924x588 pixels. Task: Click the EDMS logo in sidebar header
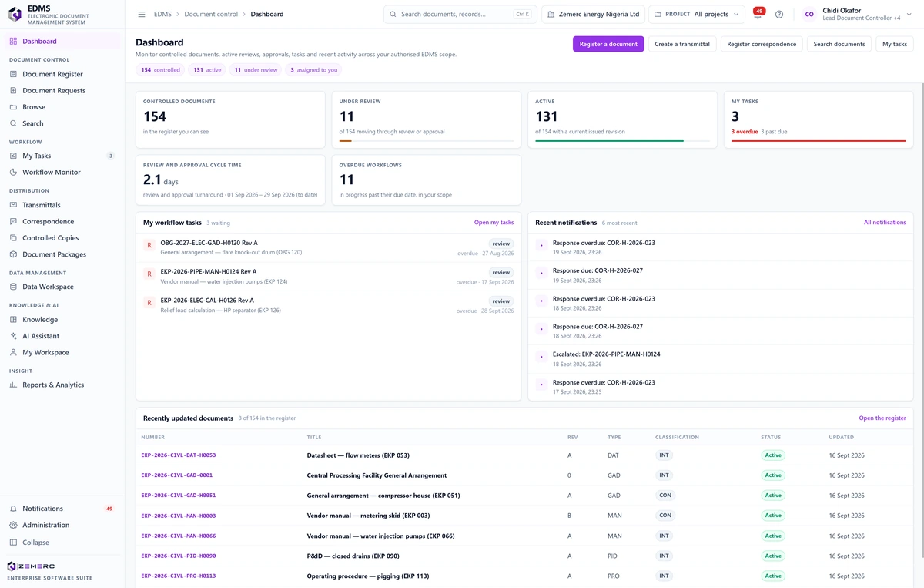coord(15,15)
